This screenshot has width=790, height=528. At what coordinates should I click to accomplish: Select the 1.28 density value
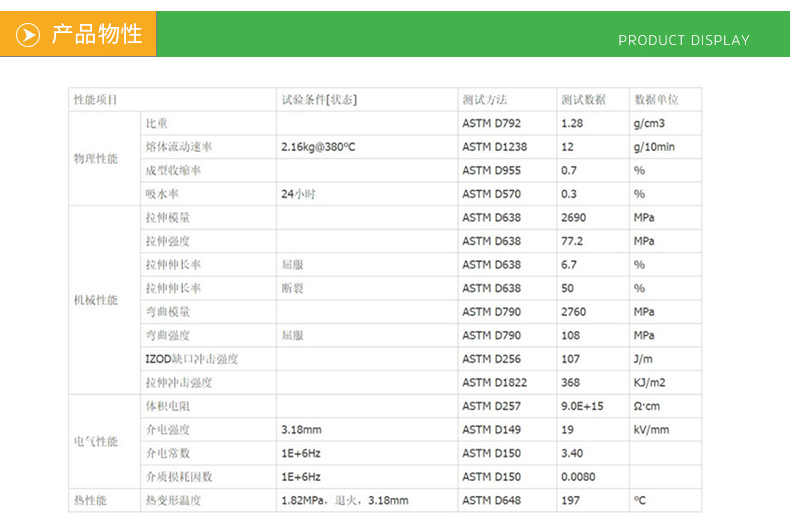pos(572,123)
